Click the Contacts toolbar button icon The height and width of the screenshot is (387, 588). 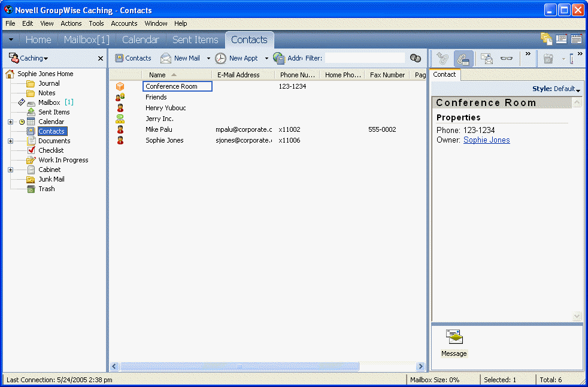pyautogui.click(x=119, y=58)
